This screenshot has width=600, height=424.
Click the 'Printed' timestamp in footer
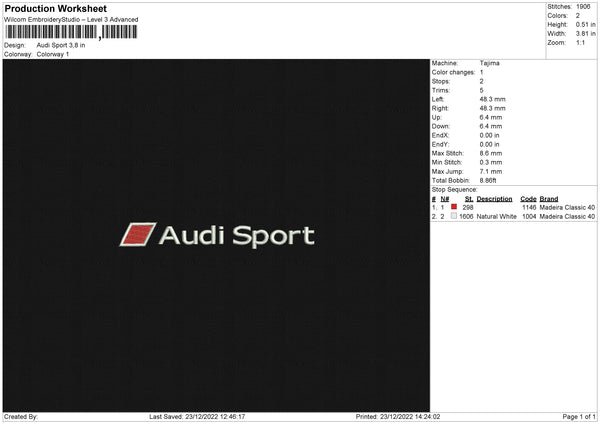click(398, 417)
